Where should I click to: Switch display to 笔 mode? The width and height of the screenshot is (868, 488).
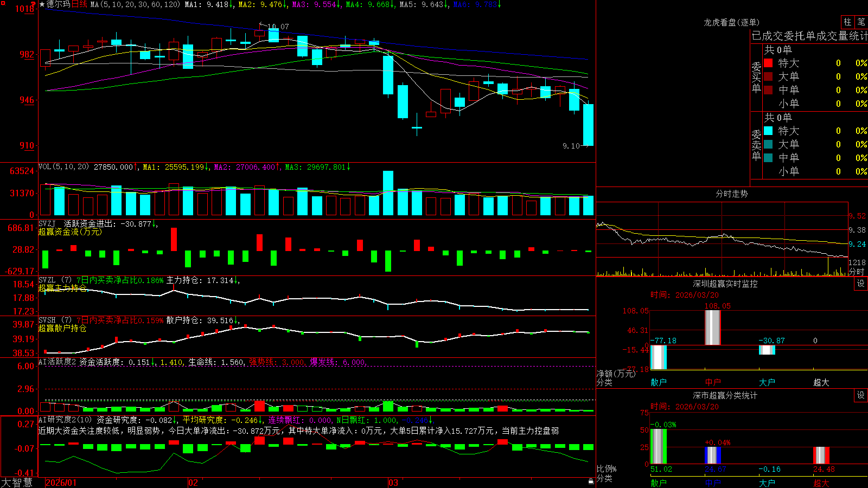tap(861, 22)
